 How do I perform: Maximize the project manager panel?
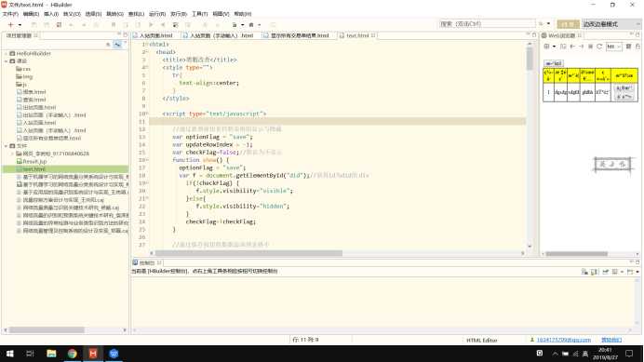coord(126,35)
